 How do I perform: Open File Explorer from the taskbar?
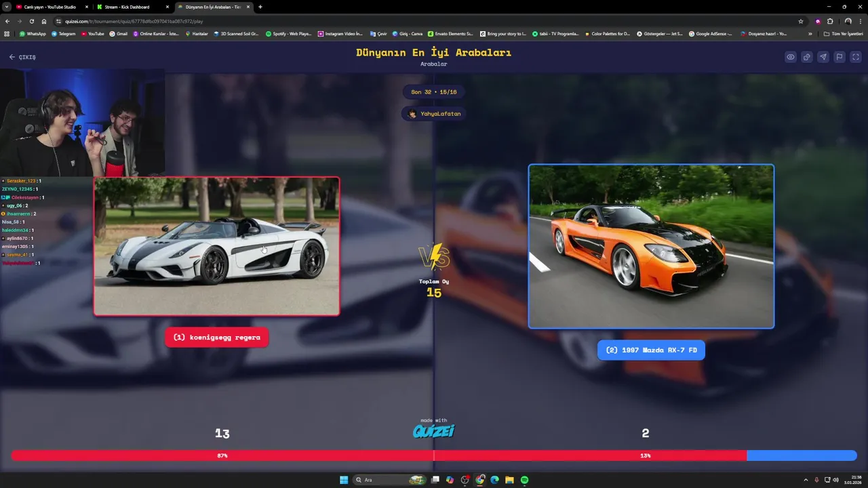pyautogui.click(x=509, y=480)
